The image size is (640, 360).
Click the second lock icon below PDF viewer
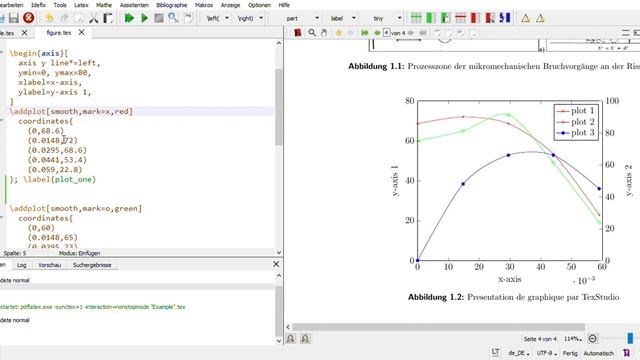305,338
